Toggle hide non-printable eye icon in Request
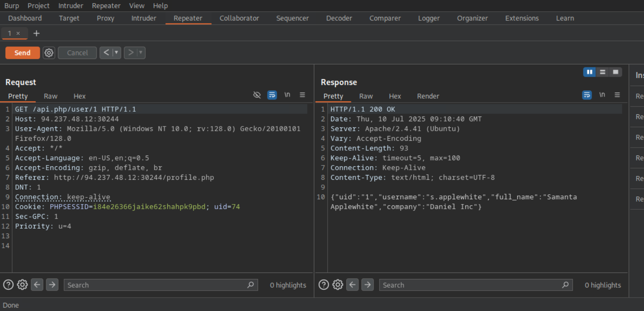This screenshot has height=311, width=644. (x=257, y=95)
